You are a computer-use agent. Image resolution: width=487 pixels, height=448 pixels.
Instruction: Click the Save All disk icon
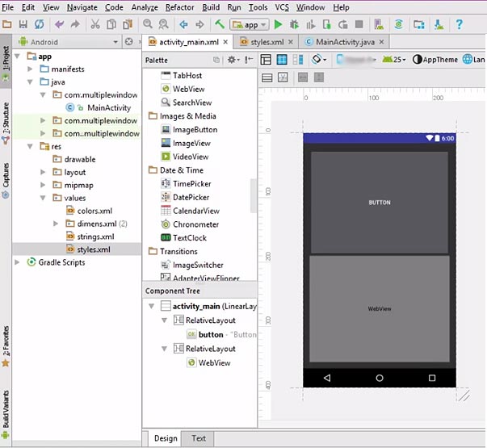pyautogui.click(x=23, y=24)
